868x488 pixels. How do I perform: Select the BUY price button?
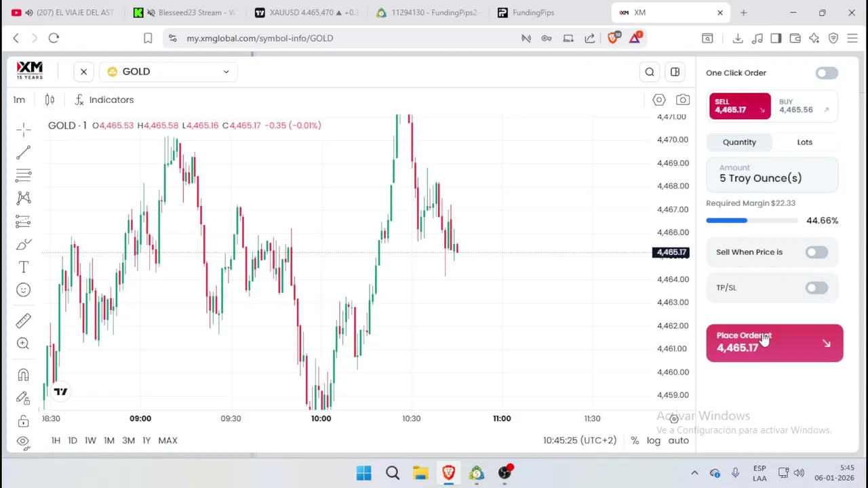(x=805, y=106)
